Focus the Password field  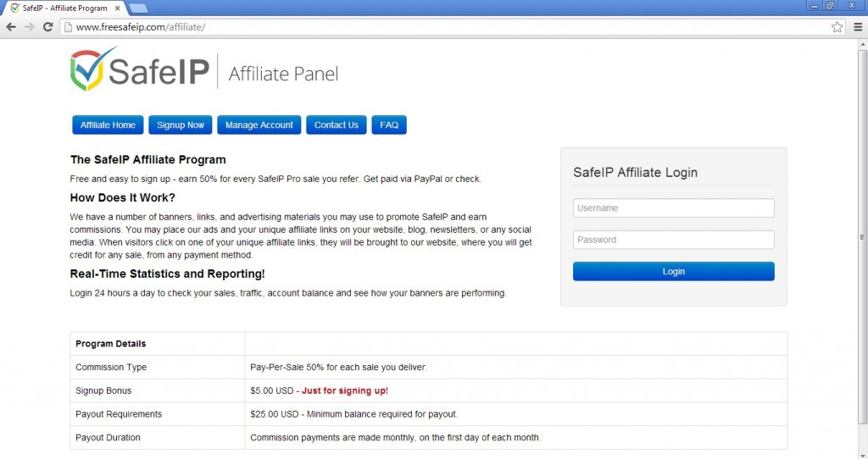point(673,240)
